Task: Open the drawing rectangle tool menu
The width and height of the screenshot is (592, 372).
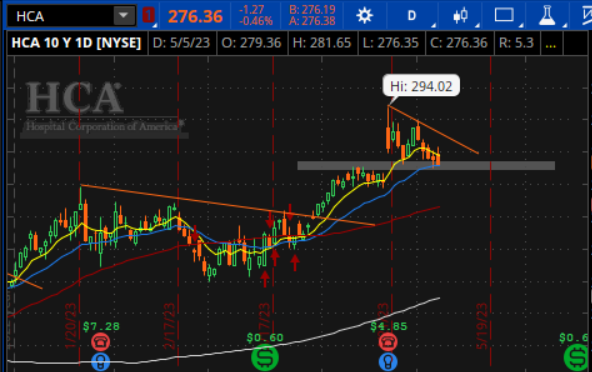Action: point(504,16)
